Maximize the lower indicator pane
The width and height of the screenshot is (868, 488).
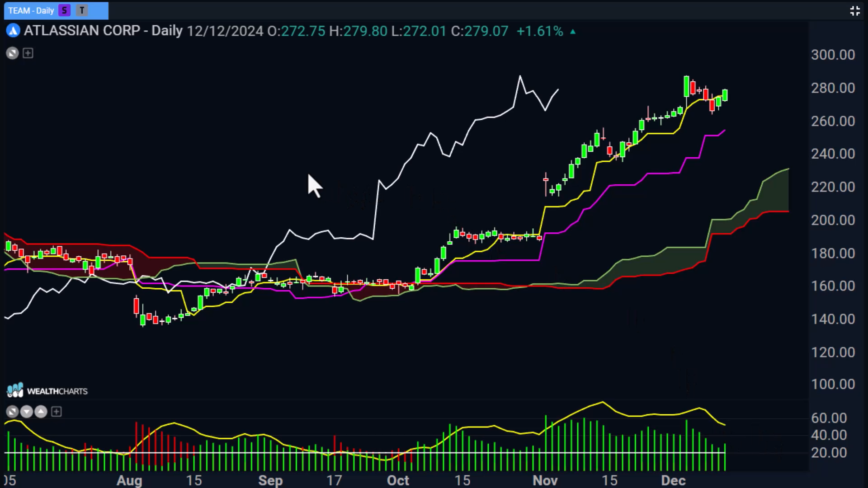click(x=13, y=412)
